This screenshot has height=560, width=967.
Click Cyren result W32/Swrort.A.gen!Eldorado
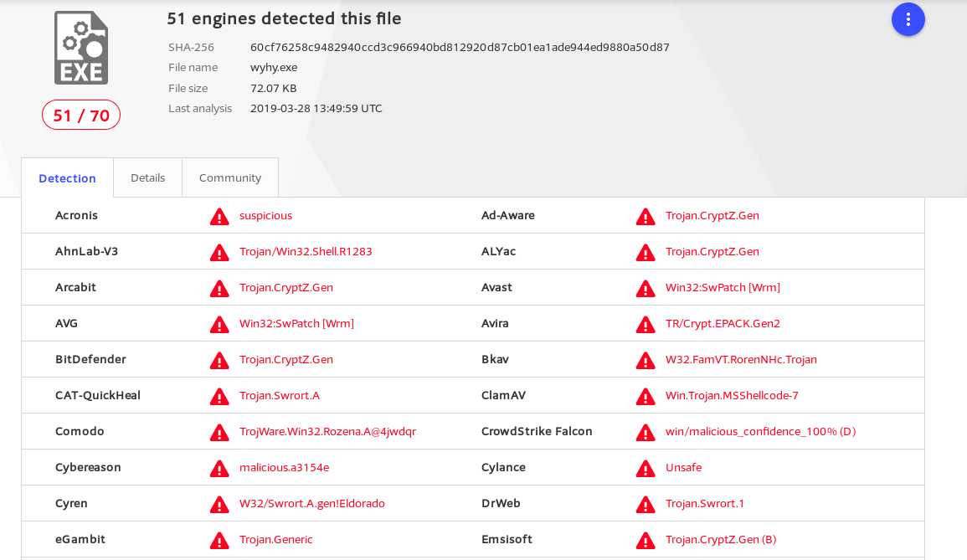[312, 503]
